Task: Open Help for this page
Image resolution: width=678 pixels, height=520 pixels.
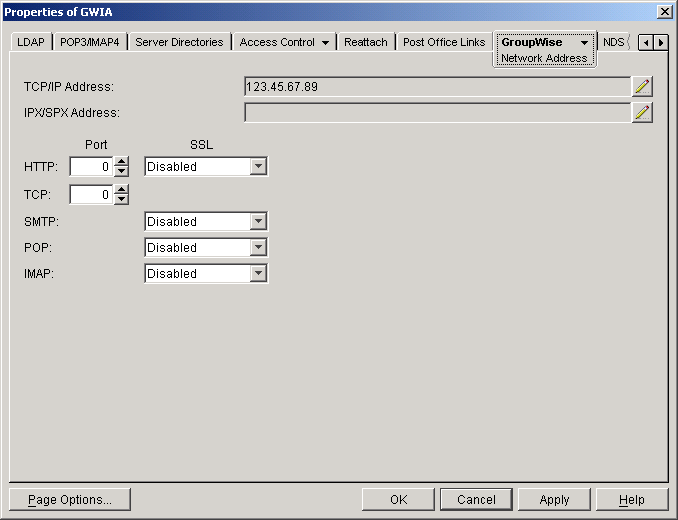Action: pyautogui.click(x=632, y=500)
